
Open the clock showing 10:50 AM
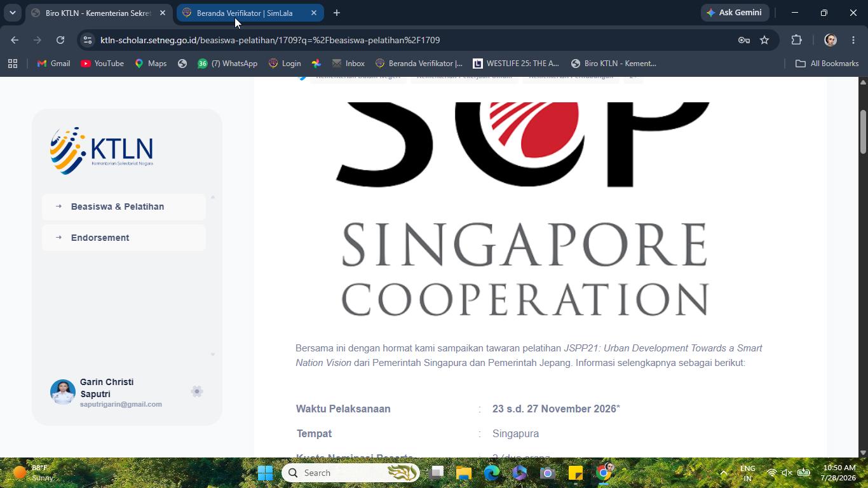[x=838, y=473]
